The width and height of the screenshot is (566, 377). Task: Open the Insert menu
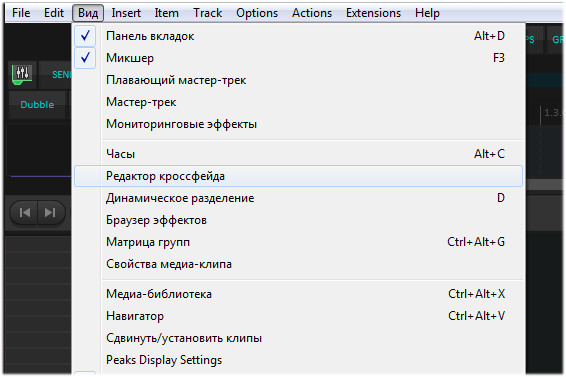(126, 13)
